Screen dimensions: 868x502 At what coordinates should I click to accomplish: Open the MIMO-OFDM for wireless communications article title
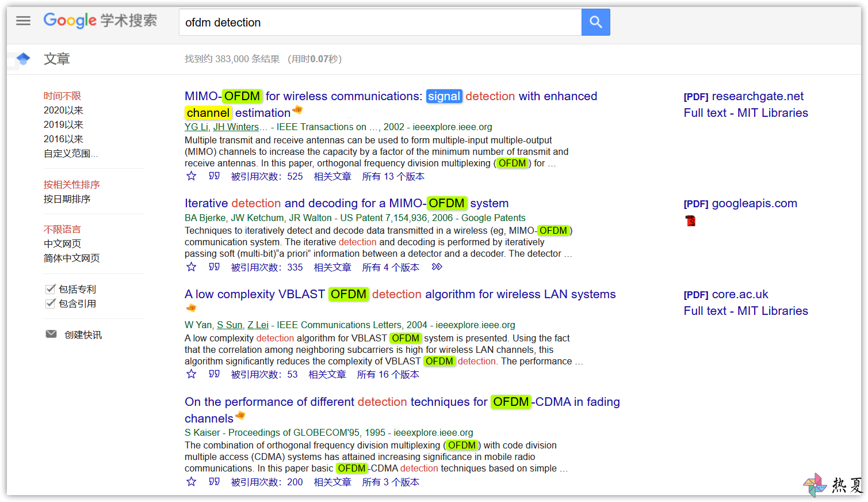(391, 104)
